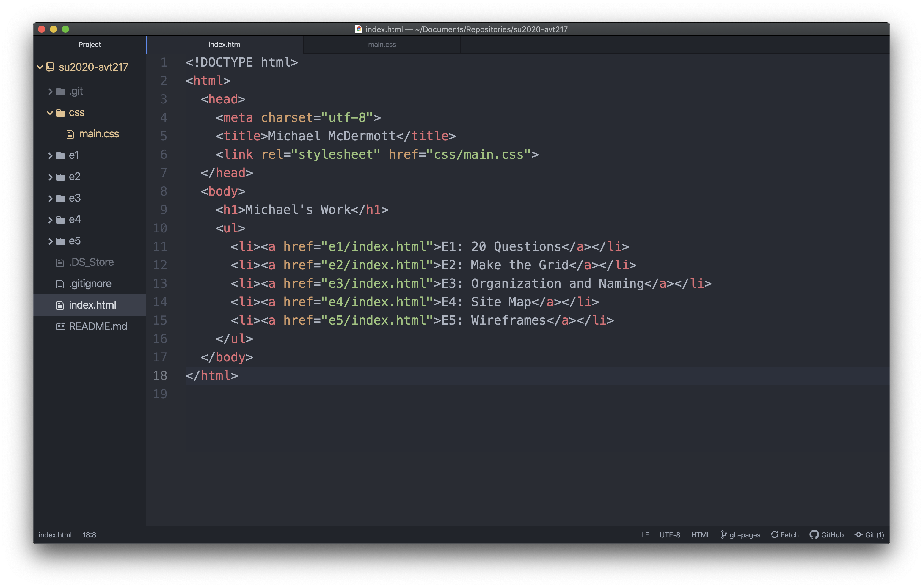Click the e4 folder icon
The height and width of the screenshot is (588, 923).
(x=61, y=220)
